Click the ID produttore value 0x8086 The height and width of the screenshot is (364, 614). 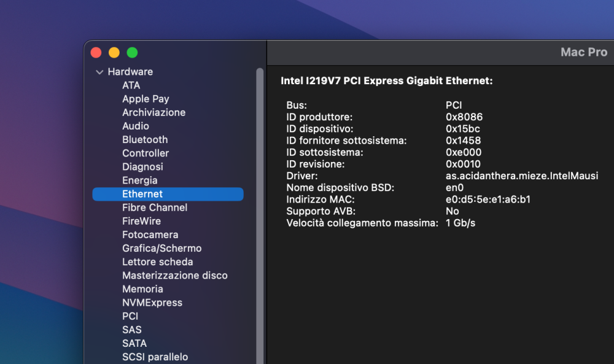(x=464, y=117)
